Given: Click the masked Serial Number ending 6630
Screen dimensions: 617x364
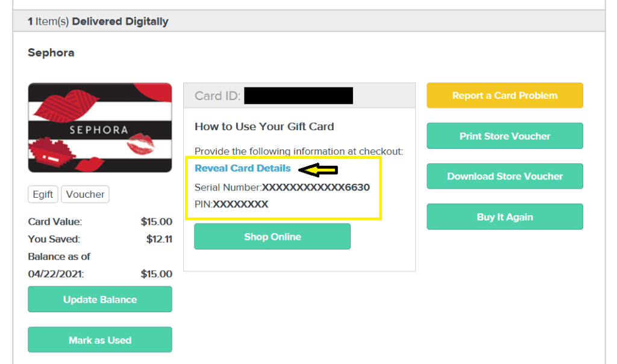Looking at the screenshot, I should click(316, 187).
